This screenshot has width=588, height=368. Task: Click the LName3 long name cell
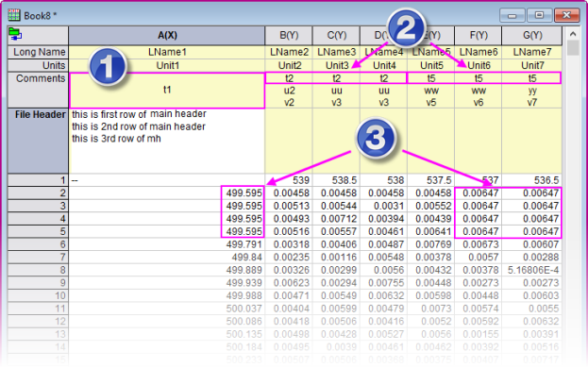pos(336,52)
